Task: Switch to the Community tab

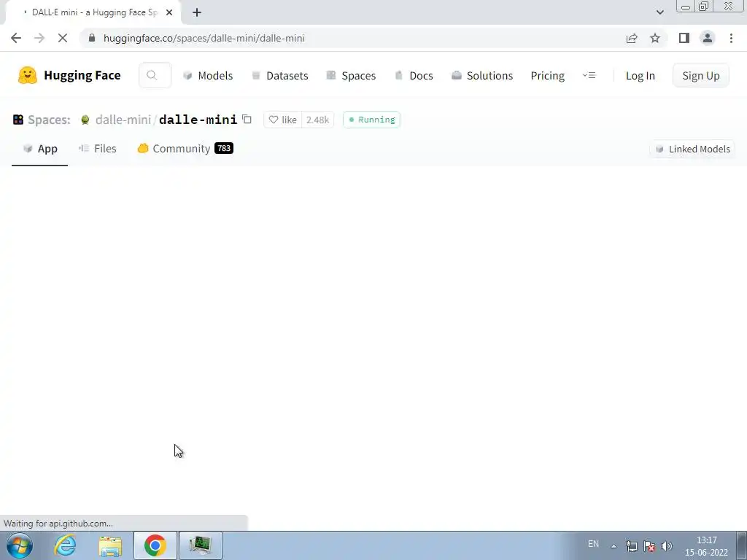Action: [185, 149]
